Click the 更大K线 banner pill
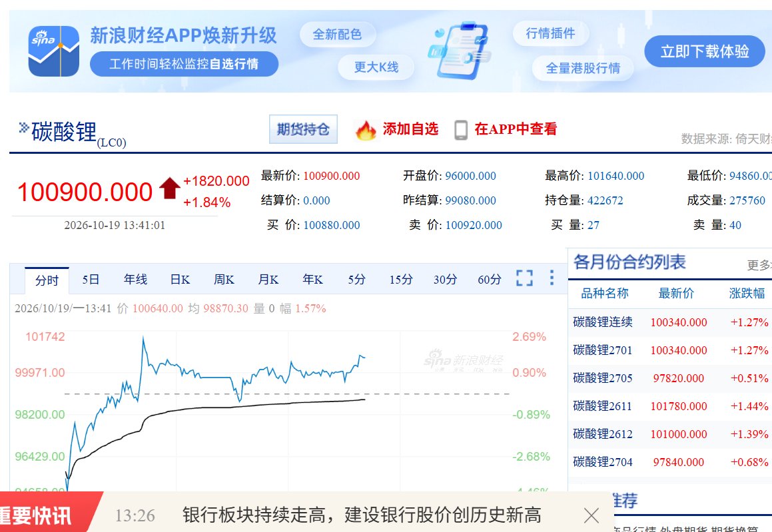772x532 pixels. tap(376, 67)
